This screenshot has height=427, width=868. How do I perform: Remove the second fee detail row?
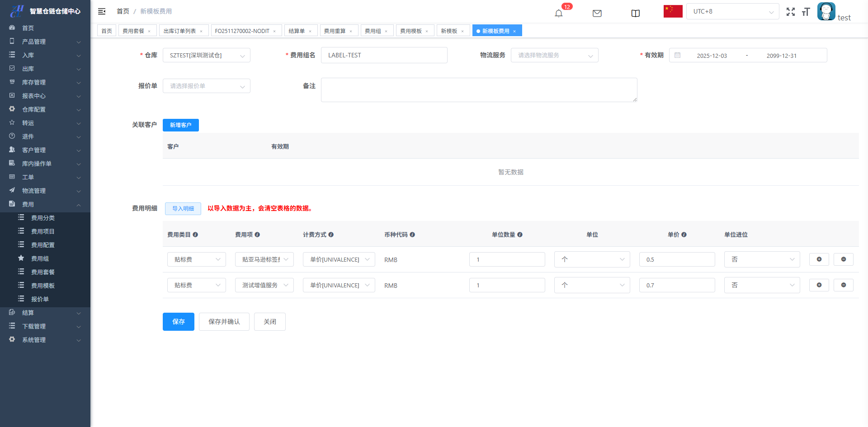843,285
